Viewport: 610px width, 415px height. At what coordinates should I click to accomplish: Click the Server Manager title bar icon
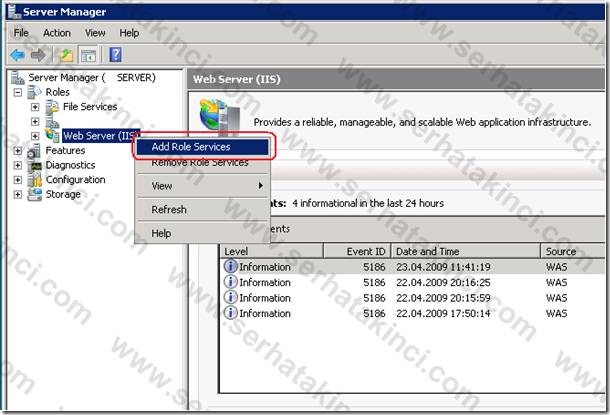coord(14,12)
